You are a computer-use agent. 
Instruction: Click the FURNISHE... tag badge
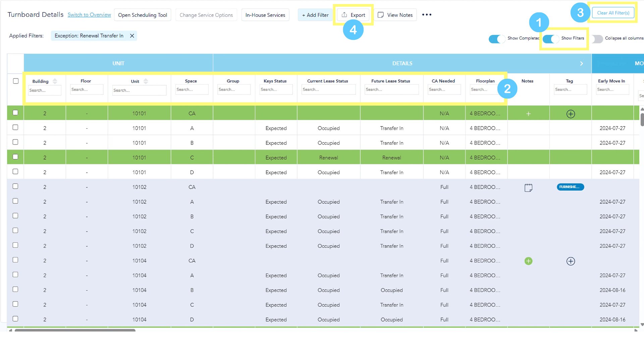[x=570, y=187]
